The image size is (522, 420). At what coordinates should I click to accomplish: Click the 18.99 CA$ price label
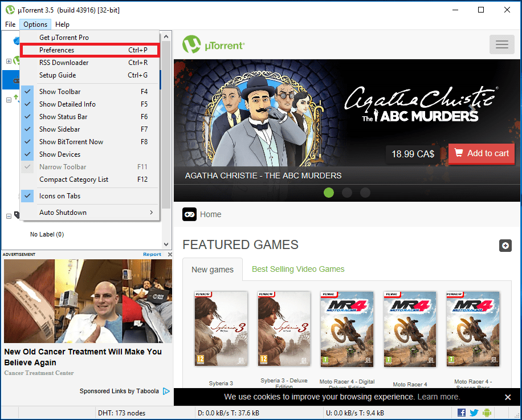coord(413,154)
